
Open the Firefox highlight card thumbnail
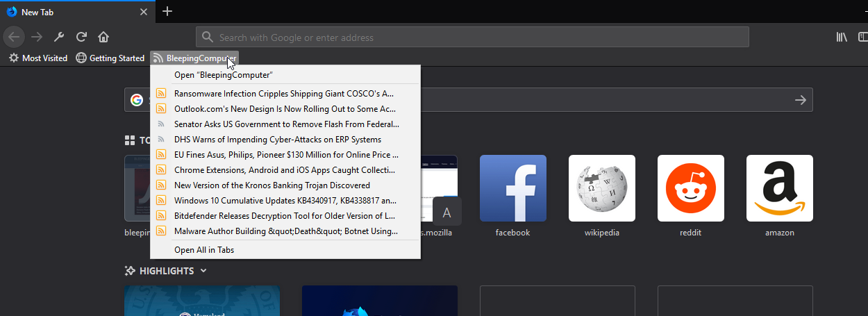(380, 301)
